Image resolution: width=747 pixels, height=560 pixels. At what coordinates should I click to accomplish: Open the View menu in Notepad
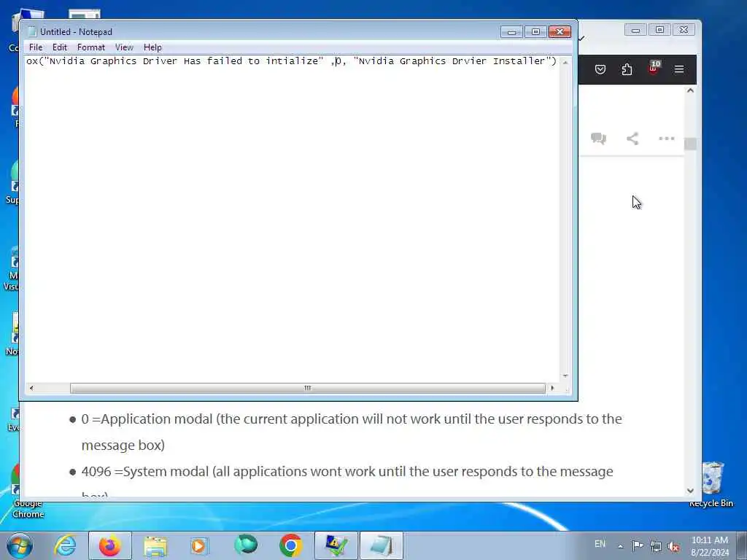pos(124,47)
